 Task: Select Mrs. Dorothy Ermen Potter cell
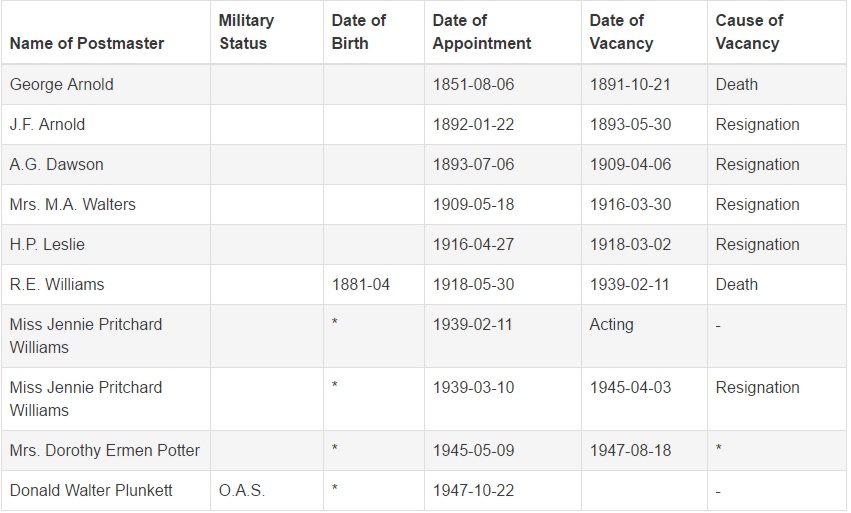105,450
